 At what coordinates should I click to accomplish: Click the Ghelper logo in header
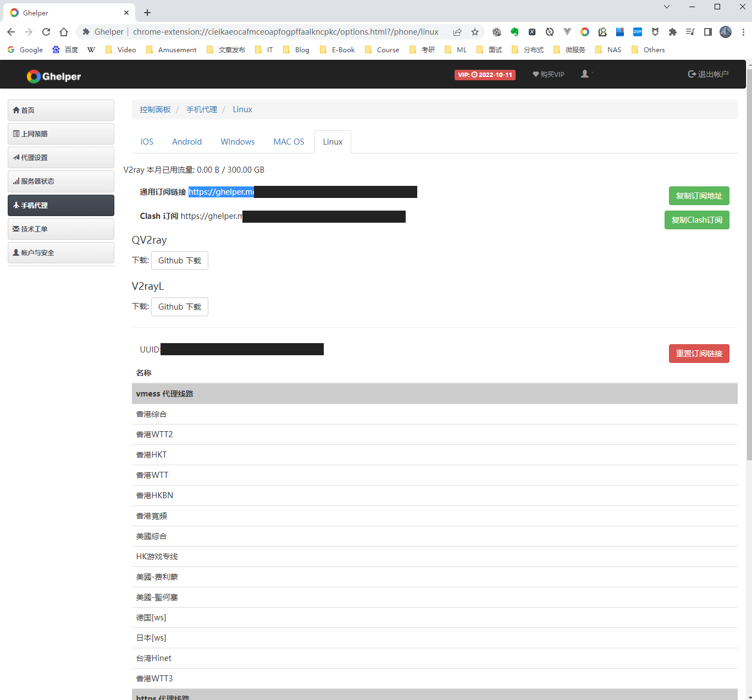[54, 76]
